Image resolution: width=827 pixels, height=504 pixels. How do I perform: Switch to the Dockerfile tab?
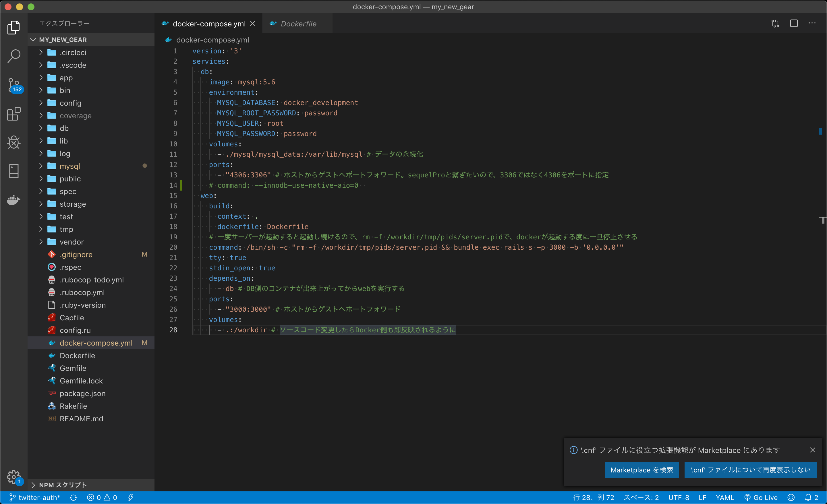pyautogui.click(x=298, y=24)
